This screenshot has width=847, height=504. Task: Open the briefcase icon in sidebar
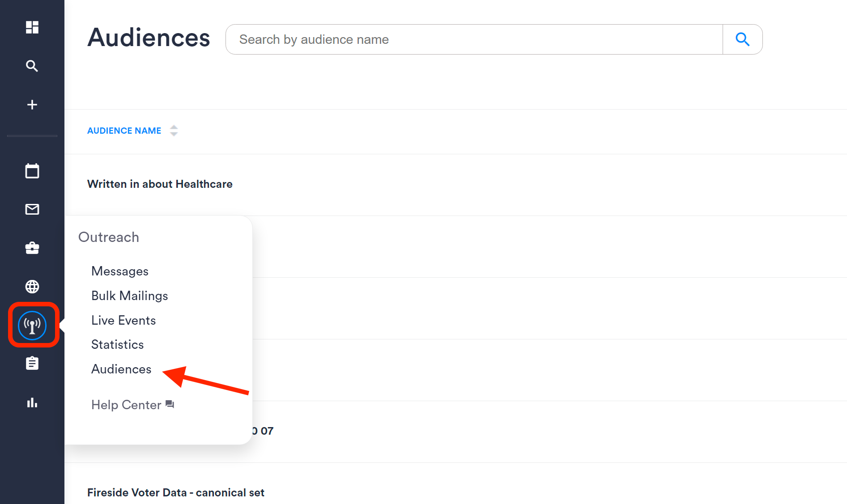pyautogui.click(x=32, y=248)
